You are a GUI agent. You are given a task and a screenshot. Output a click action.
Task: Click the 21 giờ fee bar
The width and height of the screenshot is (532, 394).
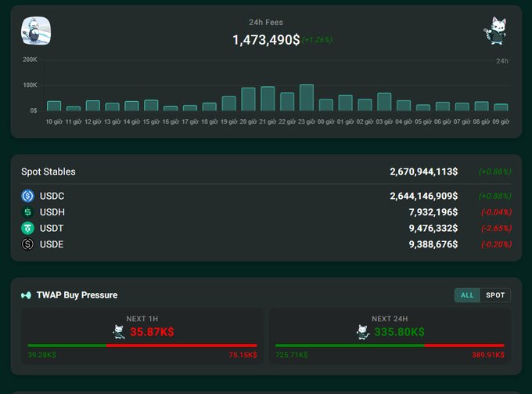point(268,99)
